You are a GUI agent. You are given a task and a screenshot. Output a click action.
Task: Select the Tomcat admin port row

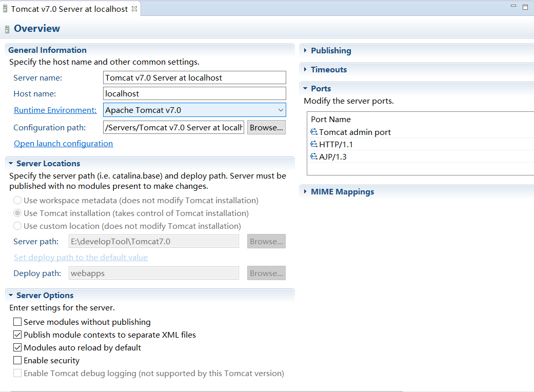click(x=421, y=132)
